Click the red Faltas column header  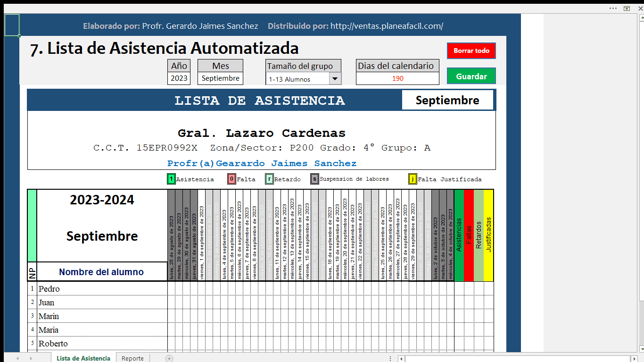click(468, 234)
